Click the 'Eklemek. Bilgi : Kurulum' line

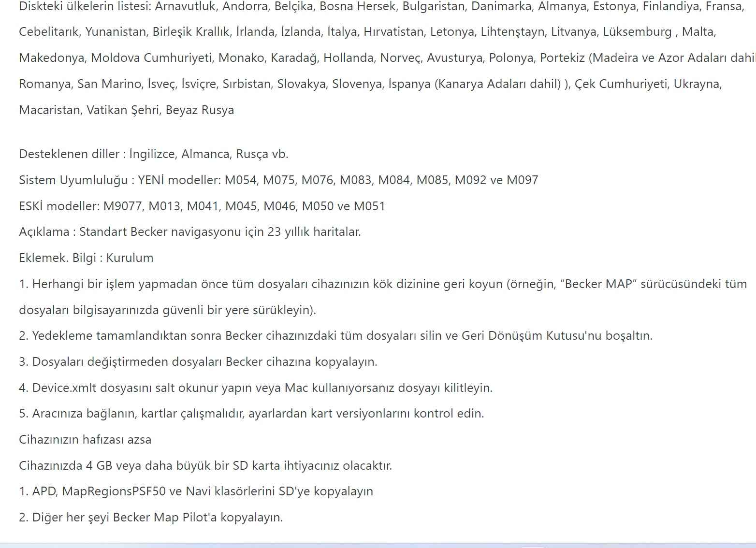coord(86,258)
